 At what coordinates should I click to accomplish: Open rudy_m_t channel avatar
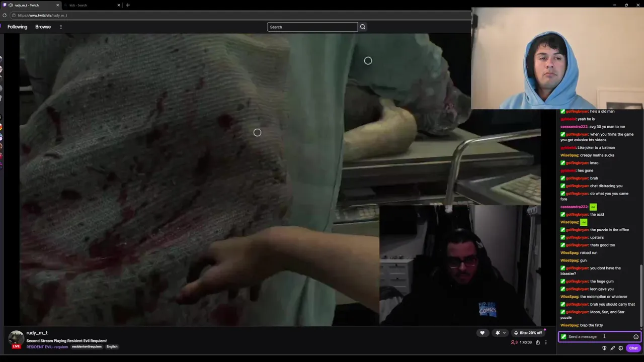[16, 338]
